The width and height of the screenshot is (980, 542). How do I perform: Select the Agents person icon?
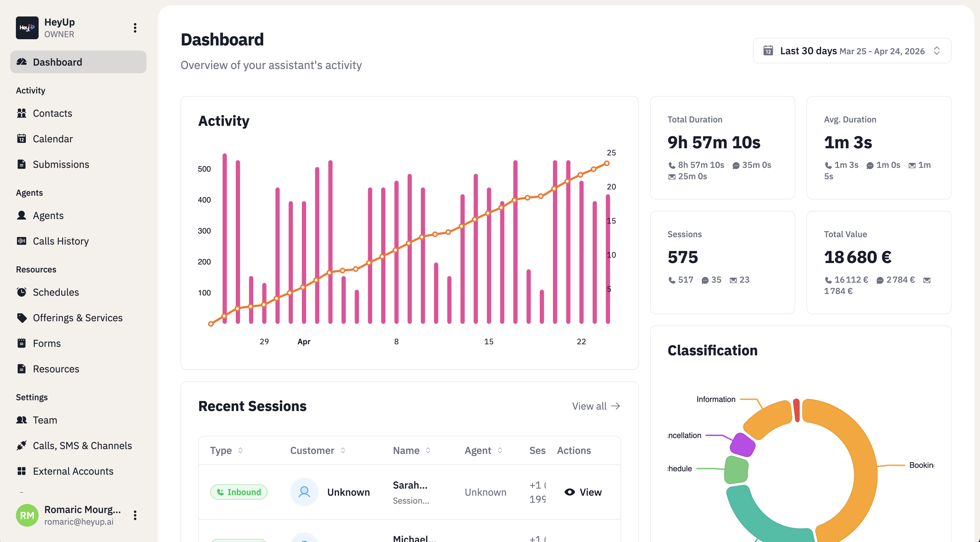22,215
